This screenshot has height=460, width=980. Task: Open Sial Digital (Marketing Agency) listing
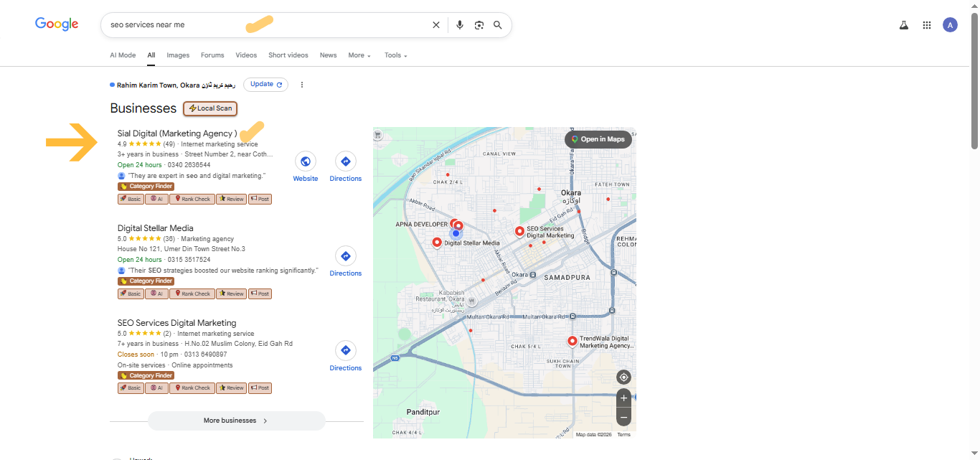pyautogui.click(x=177, y=133)
